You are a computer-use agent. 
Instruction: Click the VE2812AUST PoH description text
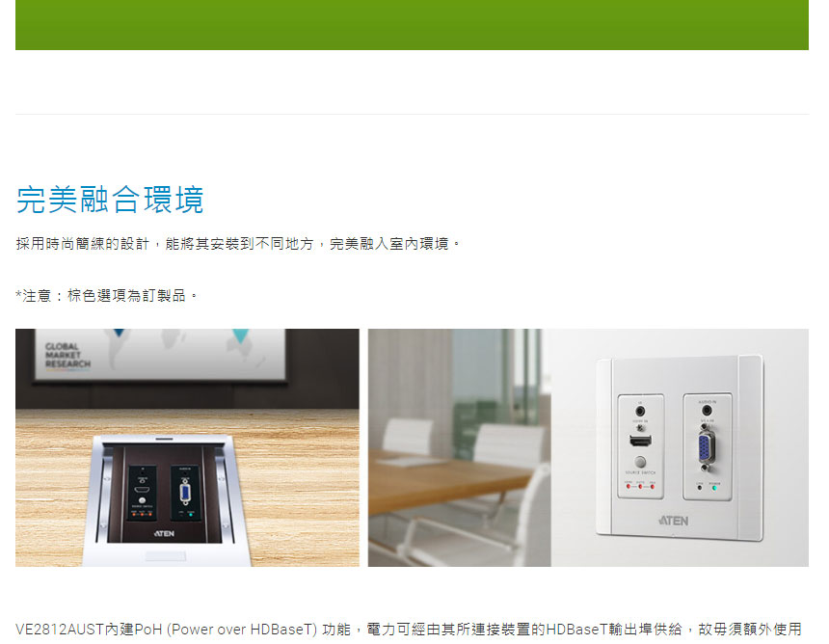[408, 630]
